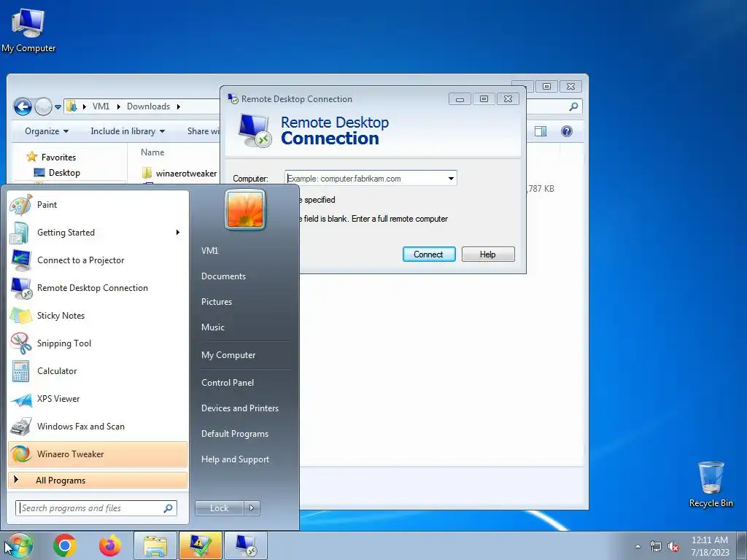747x560 pixels.
Task: Click the muted volume tray icon
Action: (673, 547)
